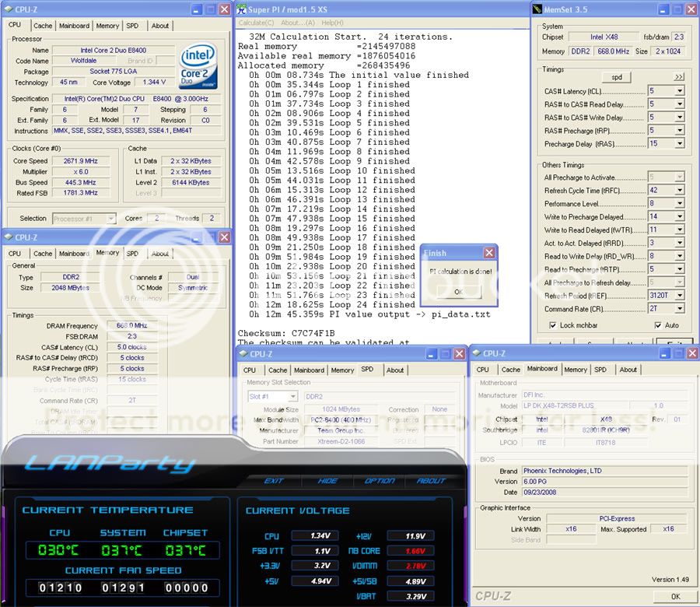
Task: Open the Command Rate (CR) dropdown in MemSet
Action: [680, 309]
